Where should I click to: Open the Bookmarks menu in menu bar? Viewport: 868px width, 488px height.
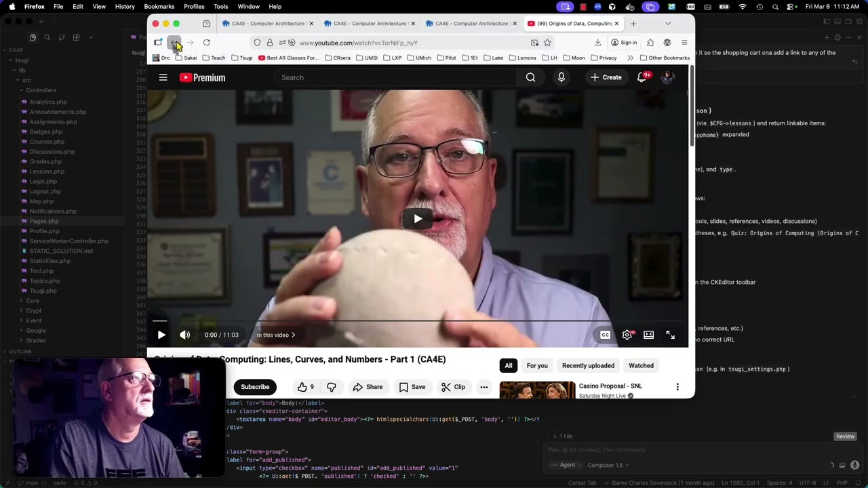pos(159,7)
